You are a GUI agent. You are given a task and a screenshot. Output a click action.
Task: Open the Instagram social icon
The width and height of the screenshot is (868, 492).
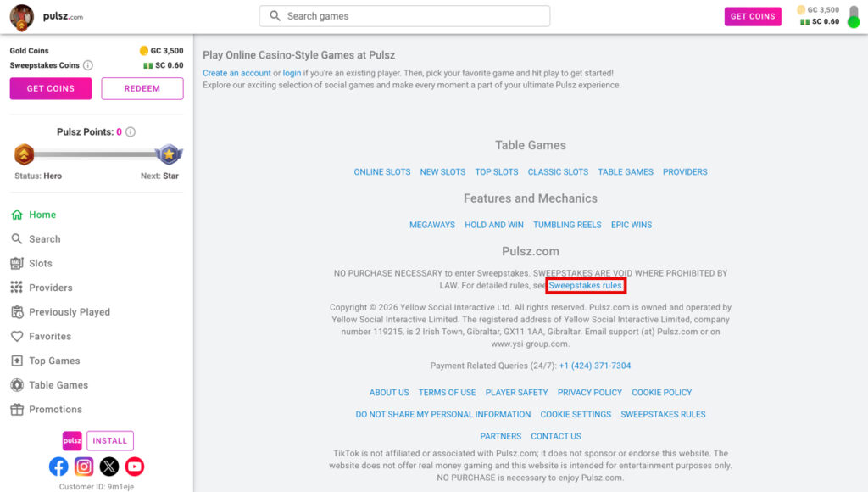(x=84, y=467)
